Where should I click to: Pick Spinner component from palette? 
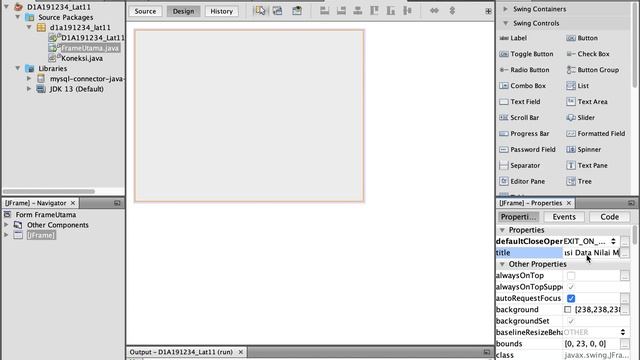click(x=584, y=149)
